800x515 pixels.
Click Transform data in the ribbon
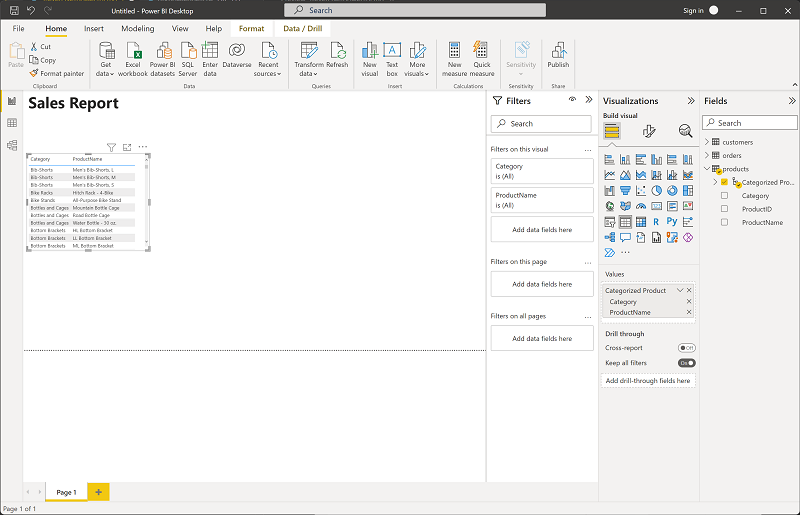[x=309, y=60]
